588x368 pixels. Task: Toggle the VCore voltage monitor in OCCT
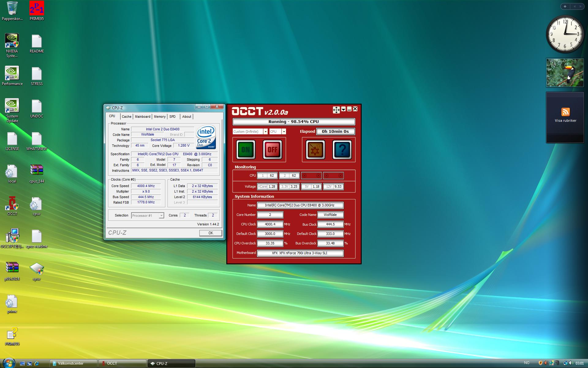pos(267,186)
